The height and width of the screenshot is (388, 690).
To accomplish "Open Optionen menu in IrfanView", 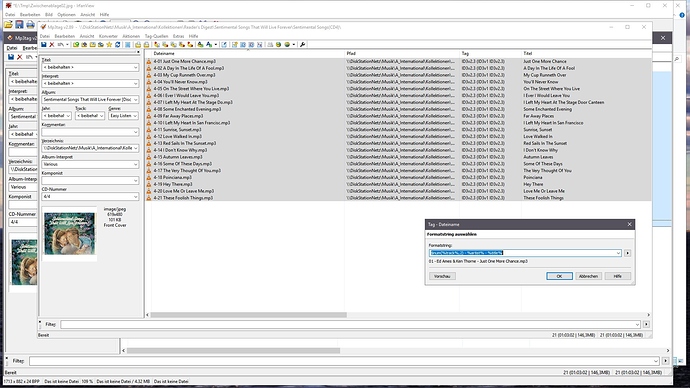I will tap(66, 15).
